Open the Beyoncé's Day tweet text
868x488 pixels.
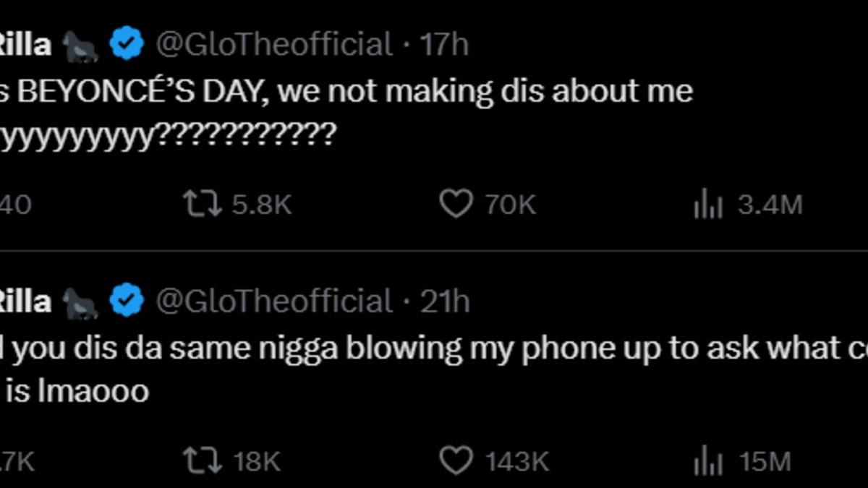click(x=347, y=92)
